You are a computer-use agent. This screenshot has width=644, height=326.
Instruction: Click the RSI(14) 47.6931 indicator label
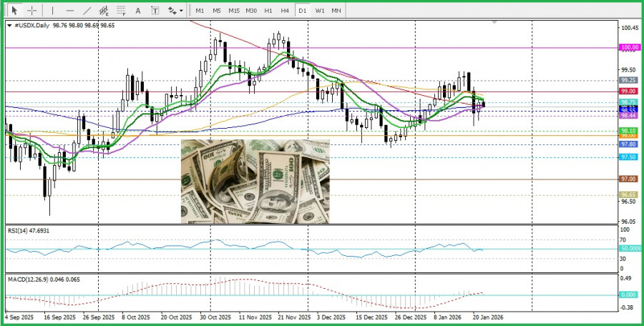click(29, 231)
